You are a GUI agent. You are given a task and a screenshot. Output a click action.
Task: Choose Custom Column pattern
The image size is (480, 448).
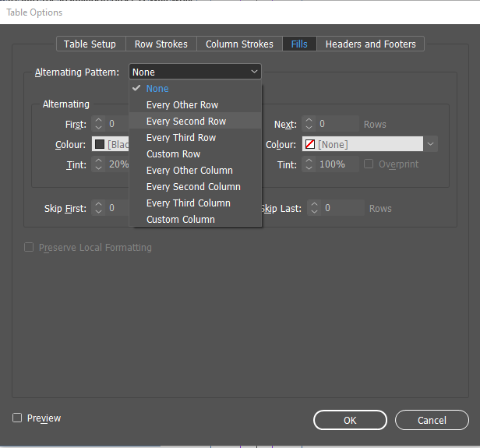pos(196,220)
